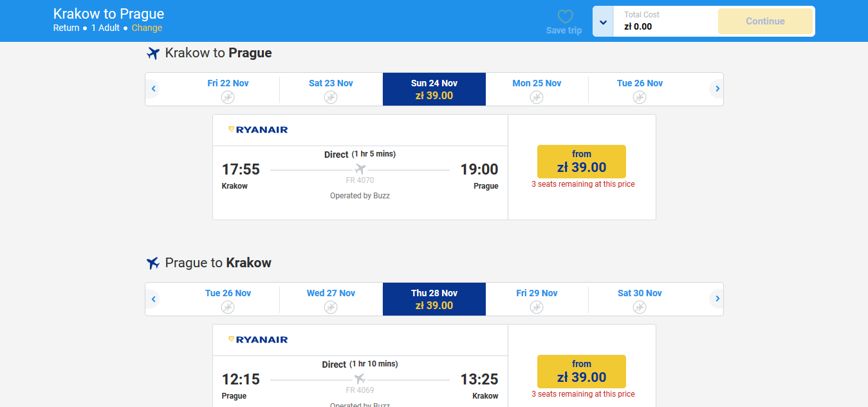Show earlier outbound dates with left chevron
The height and width of the screenshot is (407, 868).
(153, 89)
